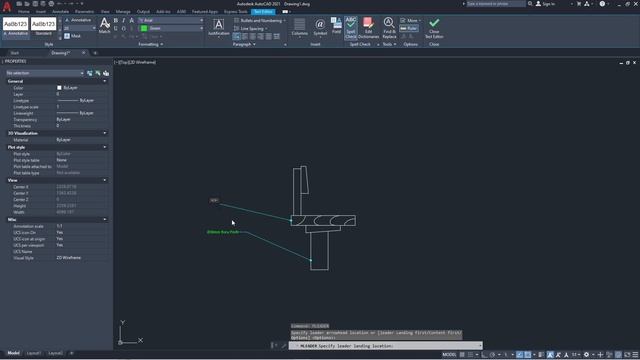The height and width of the screenshot is (360, 640).
Task: Toggle the Spell Check button
Action: (351, 28)
